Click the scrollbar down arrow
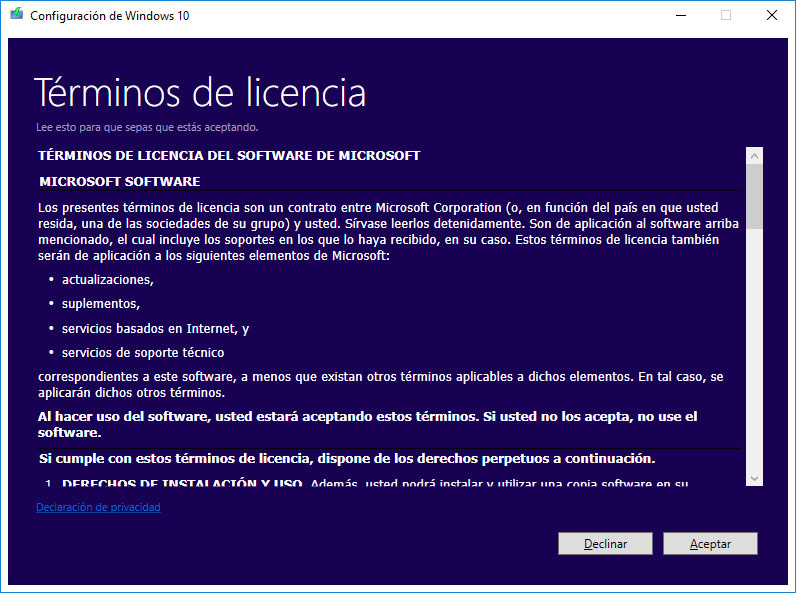Viewport: 796px width, 593px height. tap(754, 478)
